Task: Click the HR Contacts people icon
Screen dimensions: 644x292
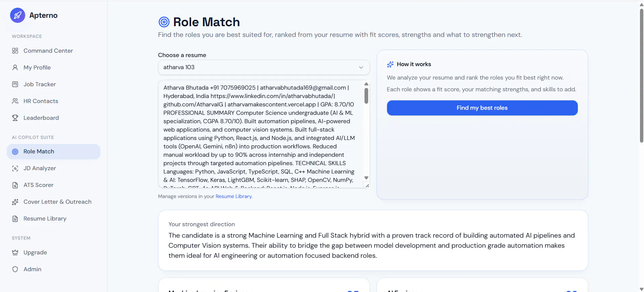Action: tap(15, 101)
